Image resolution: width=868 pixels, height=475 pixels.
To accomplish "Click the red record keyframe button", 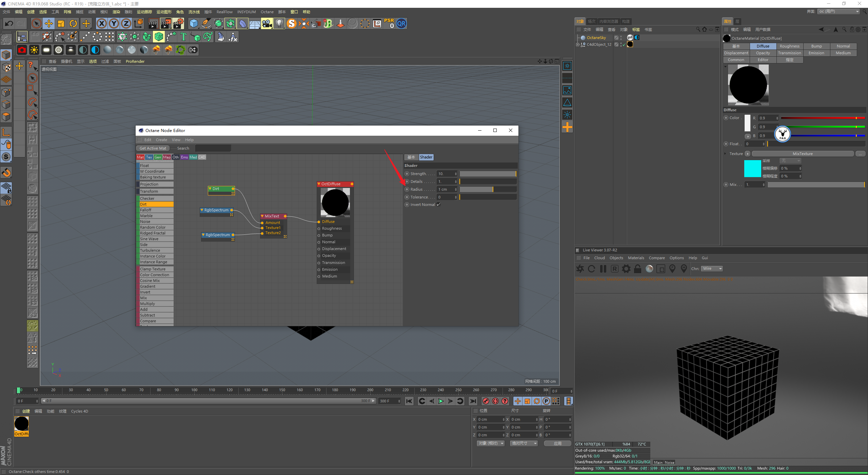I will [x=486, y=401].
